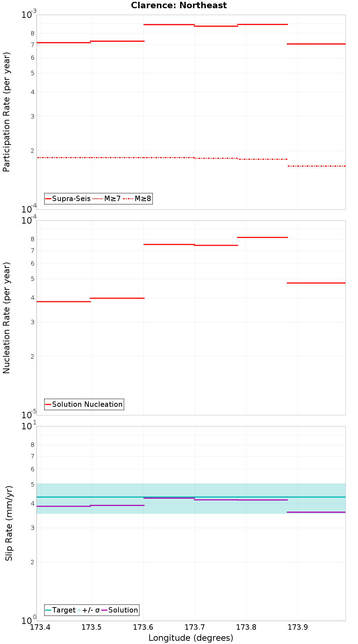Click the lowest M≥8 dash-dot segment
Image resolution: width=358 pixels, height=644 pixels.
pyautogui.click(x=316, y=166)
